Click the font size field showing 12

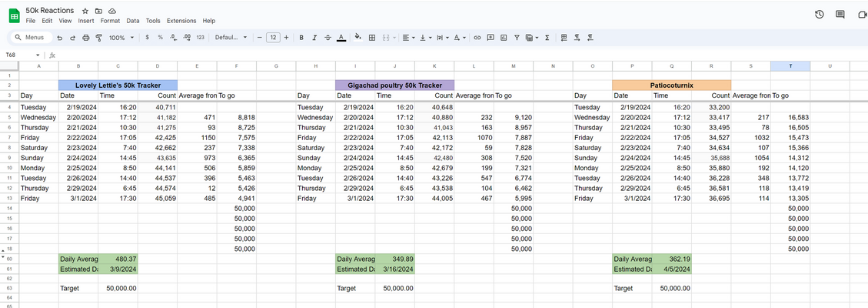(272, 38)
